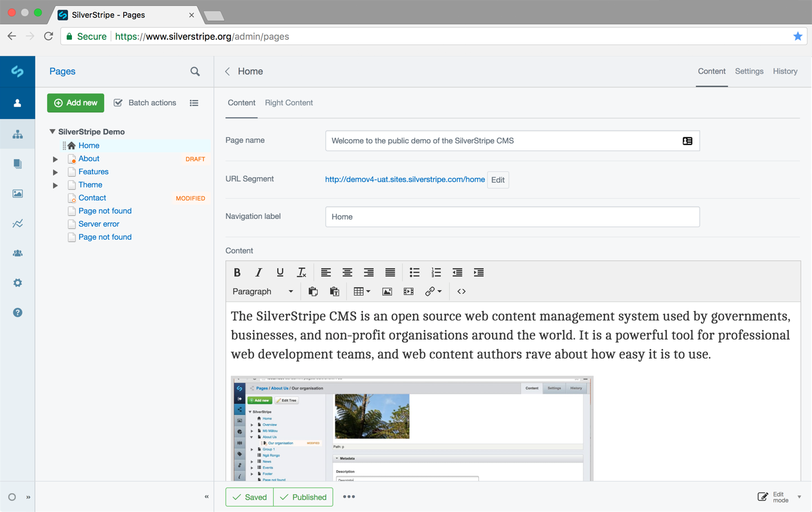Click into the Navigation label field
The height and width of the screenshot is (512, 812).
(512, 217)
